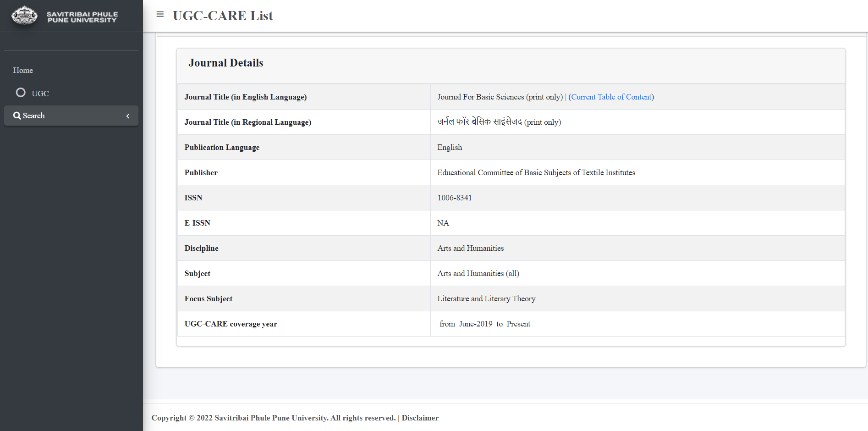Click the Savitribai Phule Pune University name text

click(82, 17)
